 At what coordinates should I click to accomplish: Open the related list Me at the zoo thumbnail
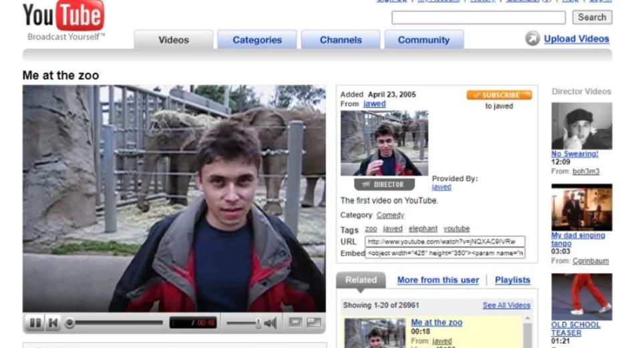pyautogui.click(x=375, y=333)
